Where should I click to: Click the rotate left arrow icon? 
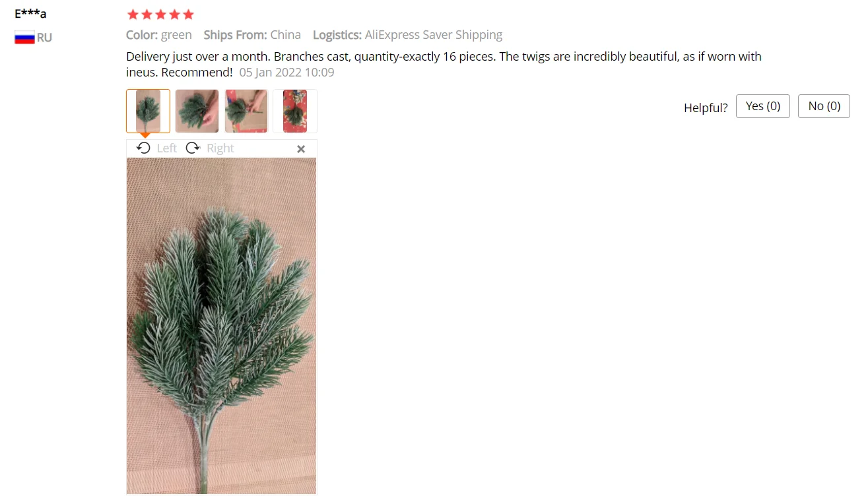coord(143,148)
